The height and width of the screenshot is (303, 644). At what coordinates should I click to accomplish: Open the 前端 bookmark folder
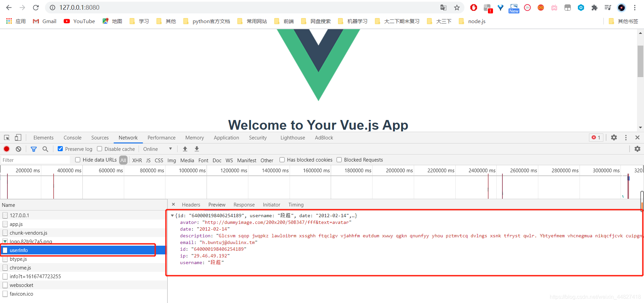click(x=284, y=21)
